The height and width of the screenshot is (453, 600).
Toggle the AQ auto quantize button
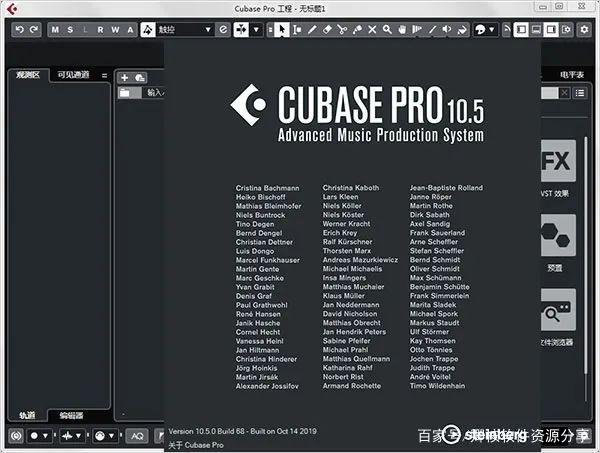click(137, 436)
